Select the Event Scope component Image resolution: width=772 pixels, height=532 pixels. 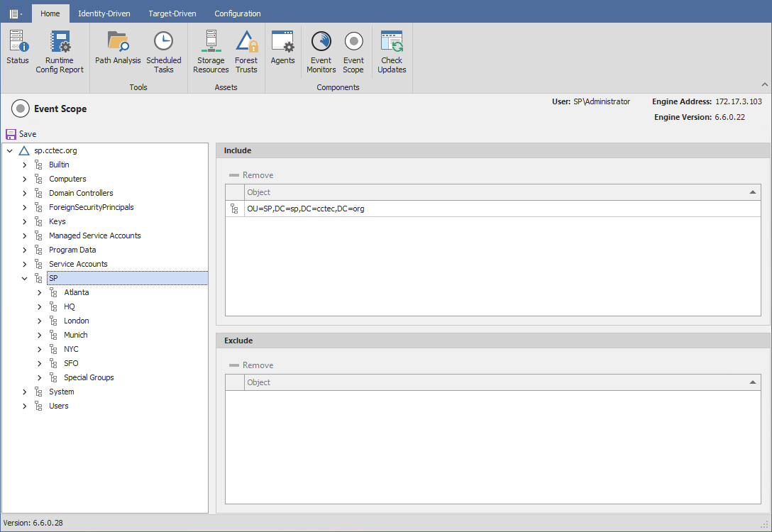point(353,50)
